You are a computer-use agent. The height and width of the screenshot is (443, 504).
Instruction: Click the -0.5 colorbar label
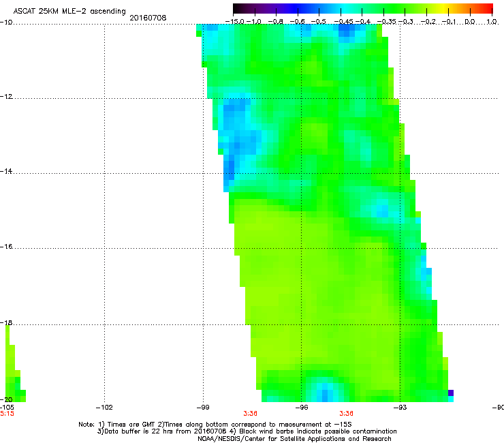tap(319, 22)
